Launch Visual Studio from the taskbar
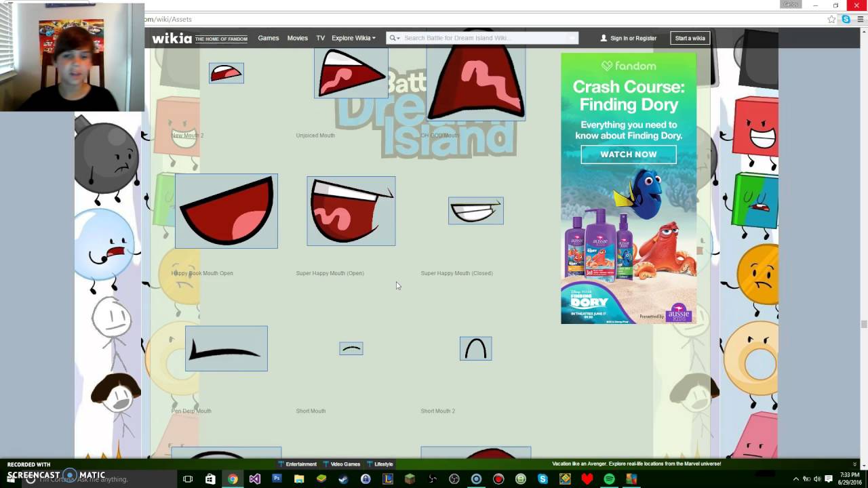The height and width of the screenshot is (488, 868). tap(255, 479)
